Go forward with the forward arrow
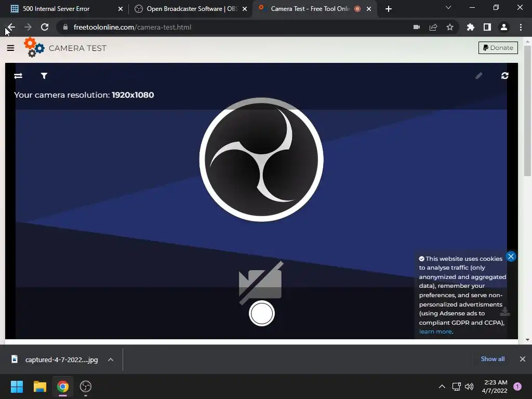This screenshot has width=532, height=399. coord(28,27)
